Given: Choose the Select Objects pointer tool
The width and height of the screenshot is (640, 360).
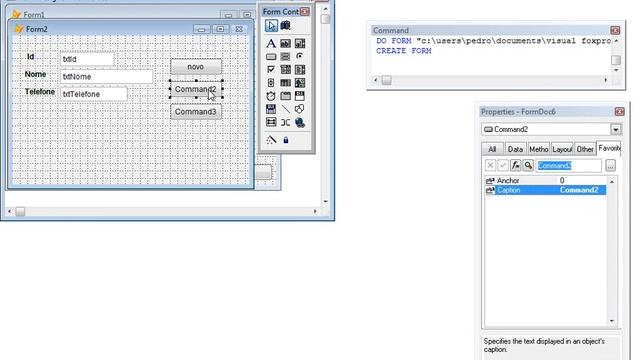Looking at the screenshot, I should 271,26.
